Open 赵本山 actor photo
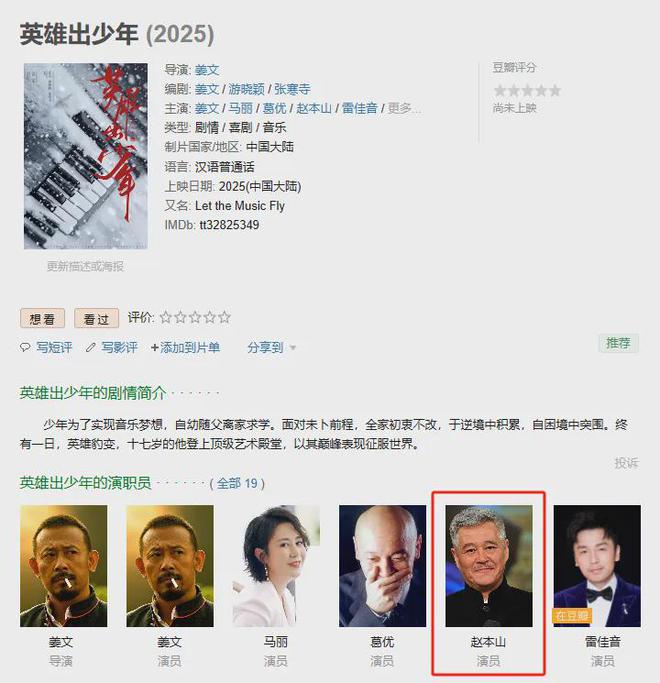The height and width of the screenshot is (683, 660). [x=489, y=566]
